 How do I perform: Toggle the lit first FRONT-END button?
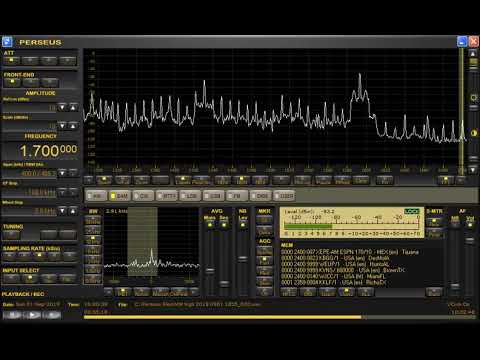point(12,82)
